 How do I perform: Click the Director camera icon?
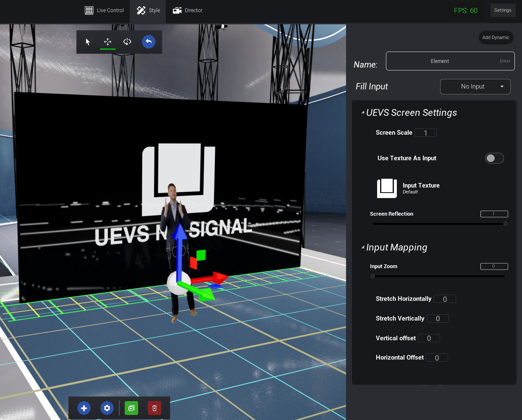(177, 10)
